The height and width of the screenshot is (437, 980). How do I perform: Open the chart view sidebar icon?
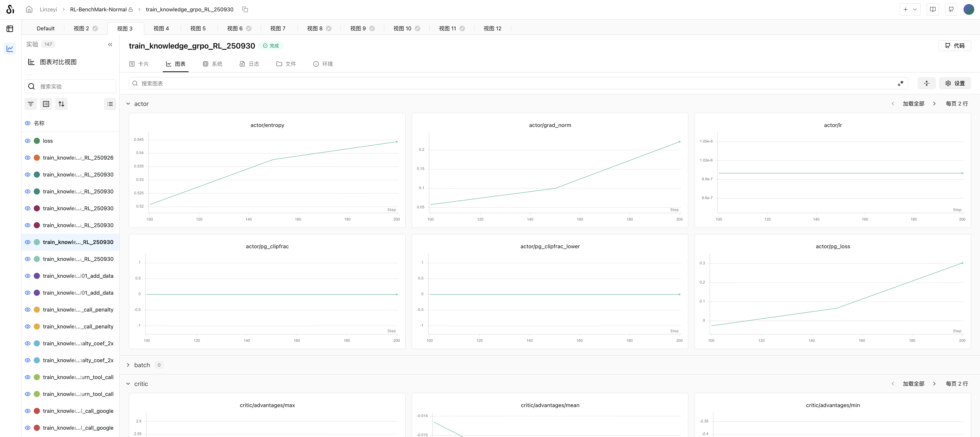tap(10, 48)
